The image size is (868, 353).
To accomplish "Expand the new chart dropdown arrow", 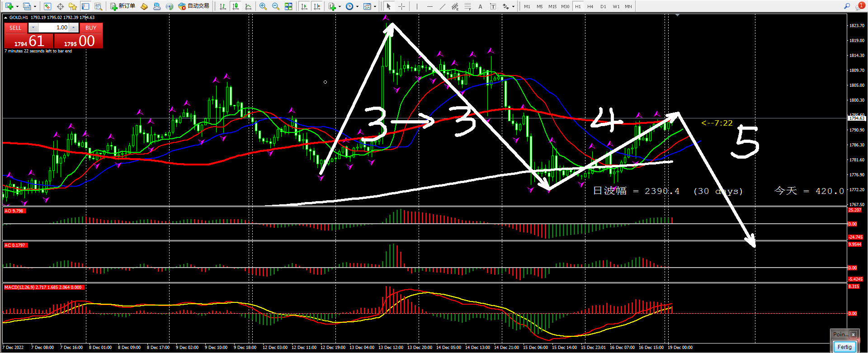I will 17,6.
